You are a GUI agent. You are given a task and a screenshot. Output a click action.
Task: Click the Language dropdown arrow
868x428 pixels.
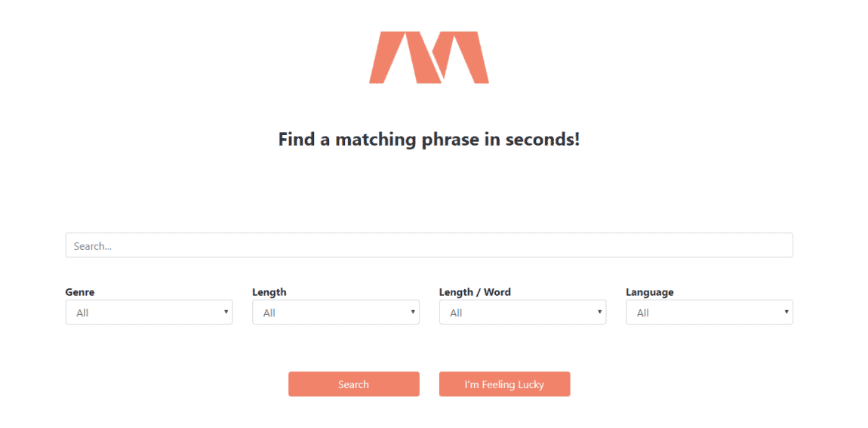786,312
